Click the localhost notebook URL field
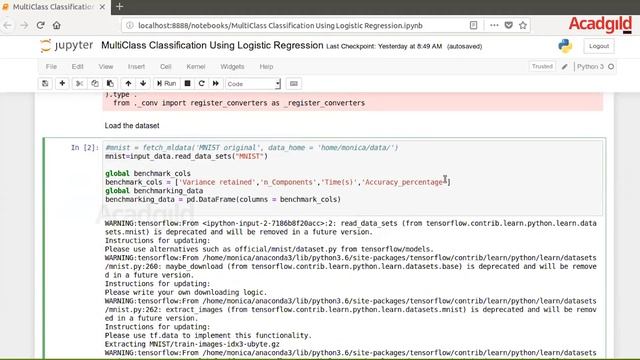 click(x=280, y=25)
